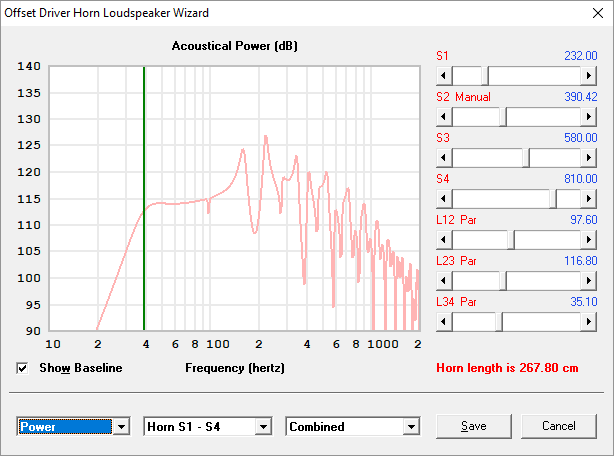Click the S4 label
This screenshot has height=456, width=614.
(x=443, y=179)
